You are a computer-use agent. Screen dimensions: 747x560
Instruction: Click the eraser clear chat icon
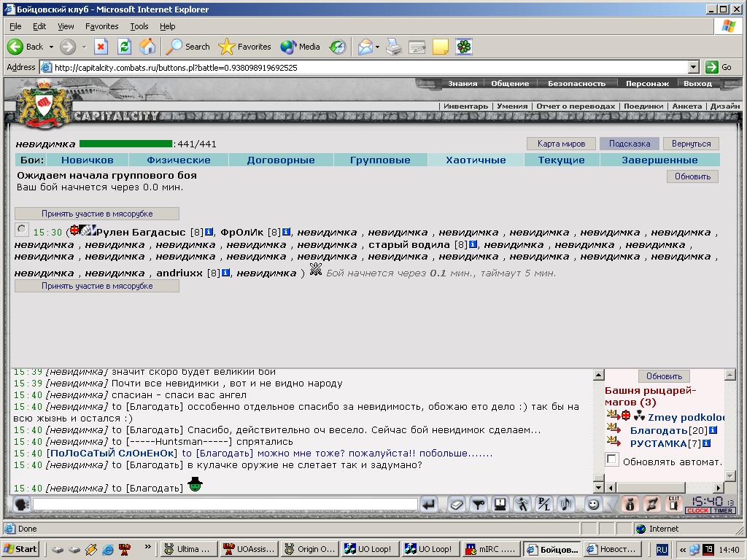click(x=456, y=504)
